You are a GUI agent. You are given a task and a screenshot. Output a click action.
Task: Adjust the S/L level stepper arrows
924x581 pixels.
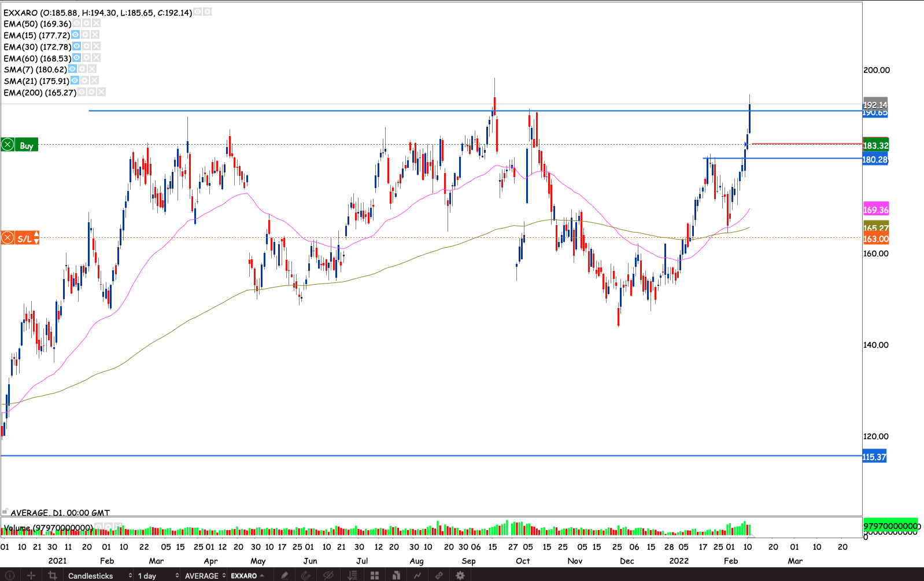[36, 238]
